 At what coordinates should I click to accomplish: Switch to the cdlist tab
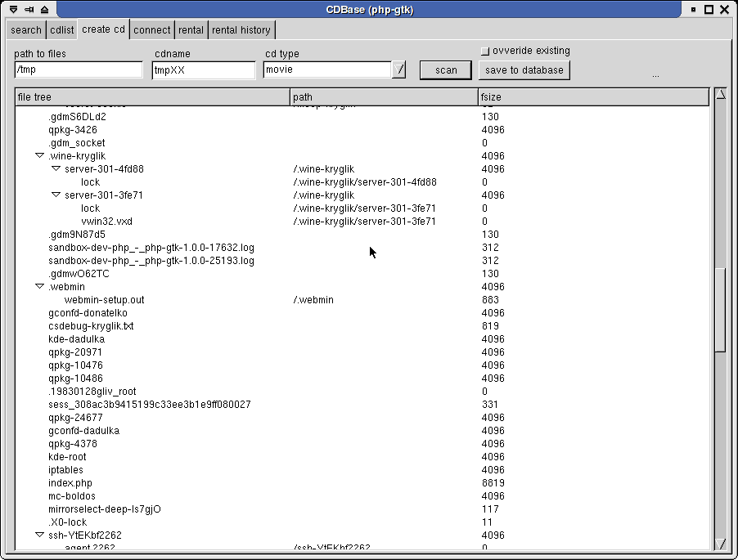[x=61, y=30]
